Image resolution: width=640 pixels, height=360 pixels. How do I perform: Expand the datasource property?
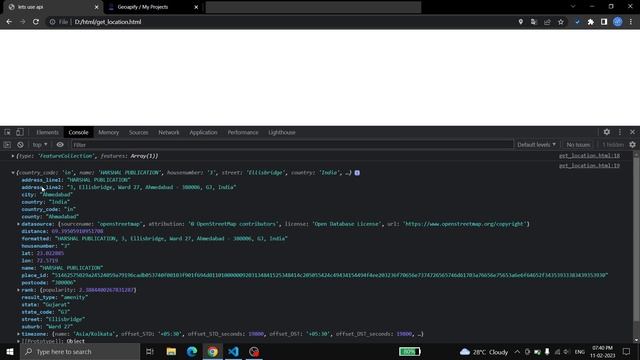(18, 224)
